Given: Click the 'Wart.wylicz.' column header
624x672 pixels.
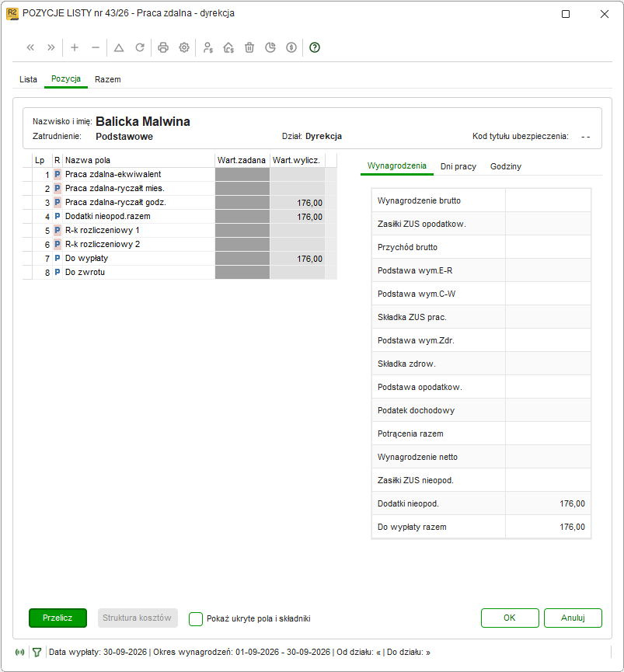Looking at the screenshot, I should (297, 160).
